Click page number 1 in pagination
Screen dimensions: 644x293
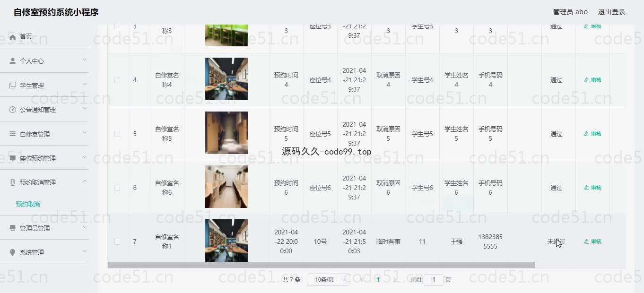click(x=378, y=280)
